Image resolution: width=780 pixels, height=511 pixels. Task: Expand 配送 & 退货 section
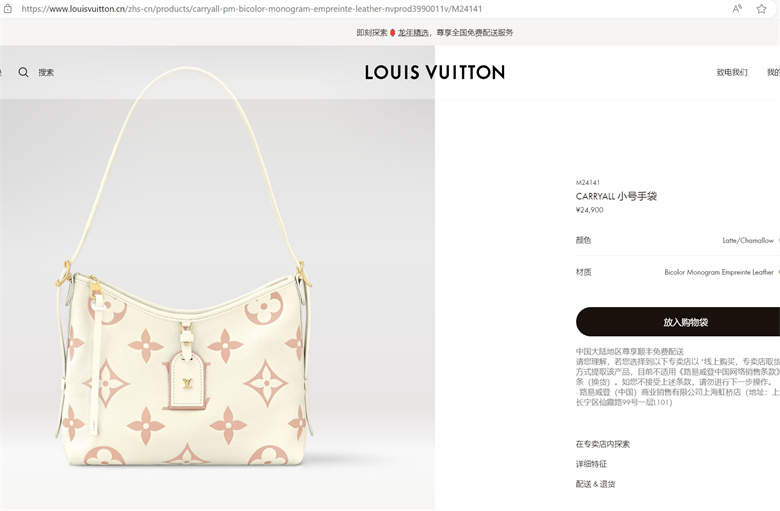tap(595, 484)
